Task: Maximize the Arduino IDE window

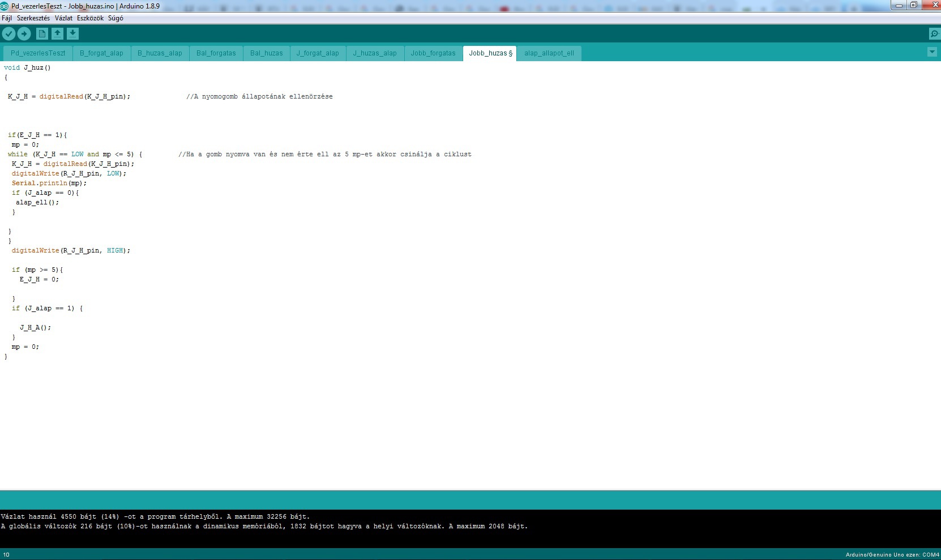Action: coord(913,5)
